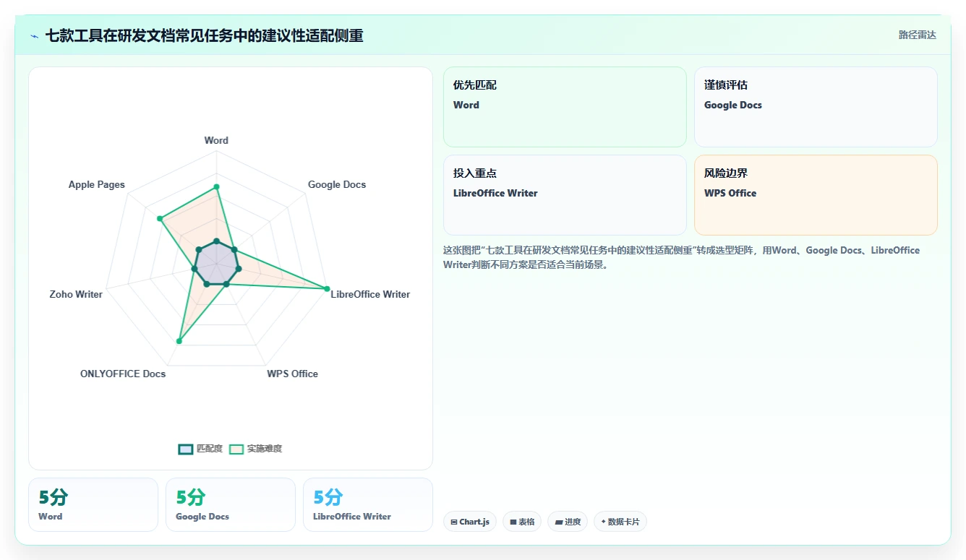Click the Chart.js tag
This screenshot has height=560, width=966.
470,522
